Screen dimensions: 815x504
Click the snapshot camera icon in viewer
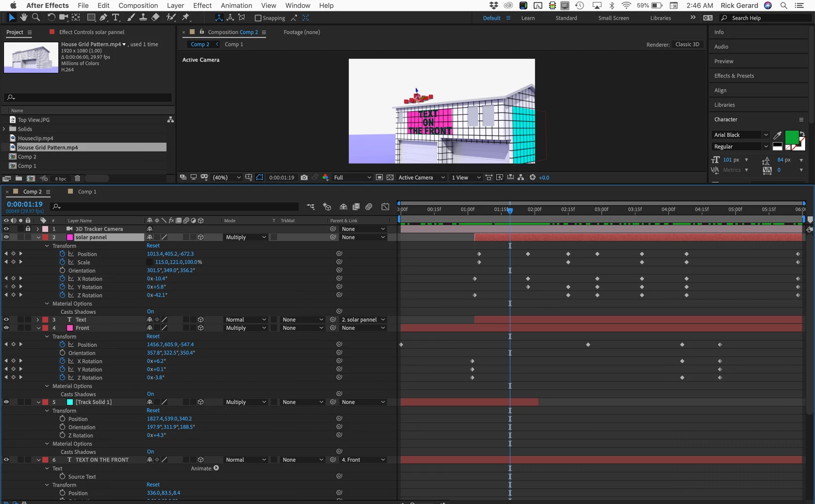[304, 178]
